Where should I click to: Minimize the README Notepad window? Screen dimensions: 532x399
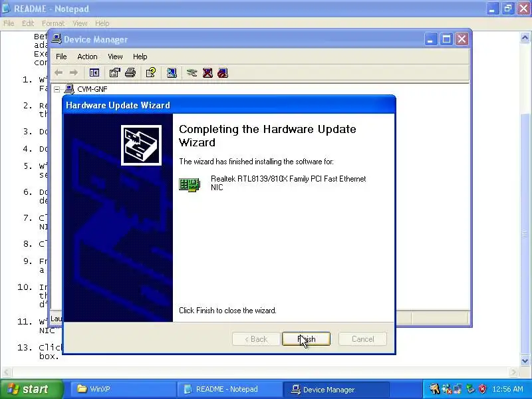[491, 9]
